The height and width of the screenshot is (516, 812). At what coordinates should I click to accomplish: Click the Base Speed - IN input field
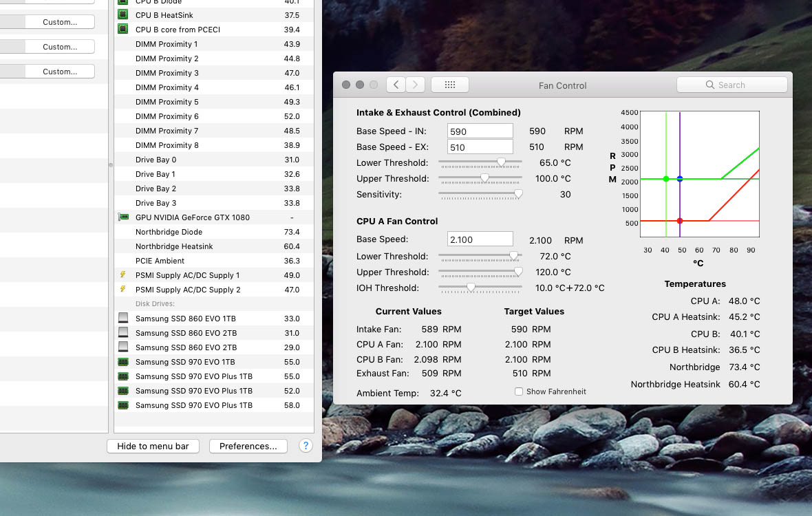480,131
